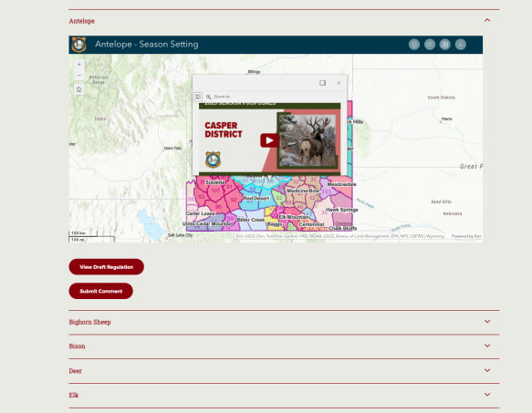The image size is (532, 413).
Task: Click the Salt Lake City map label
Action: 180,235
